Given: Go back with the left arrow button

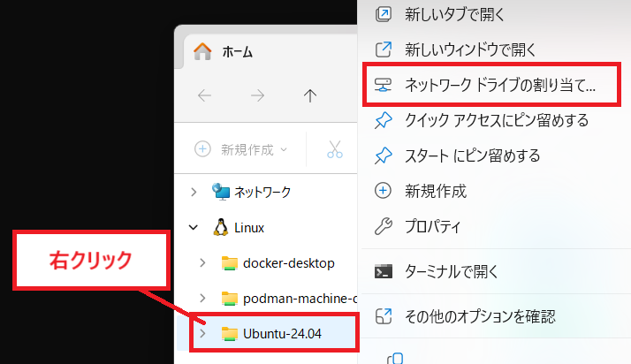Looking at the screenshot, I should pos(204,96).
